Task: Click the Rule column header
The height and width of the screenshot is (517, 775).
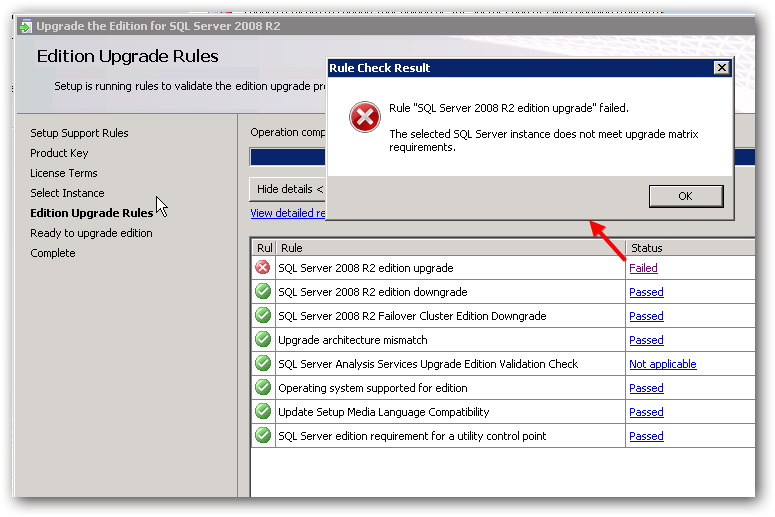Action: [x=450, y=248]
